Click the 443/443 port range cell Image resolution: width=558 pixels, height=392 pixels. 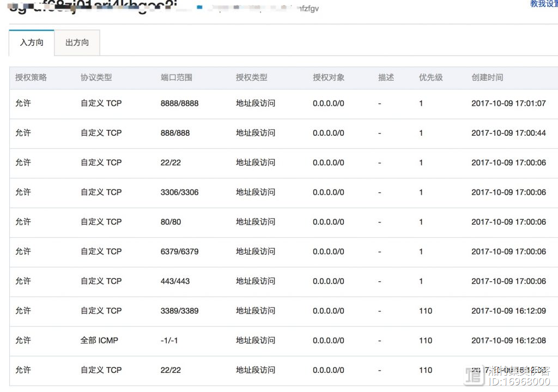pyautogui.click(x=175, y=281)
